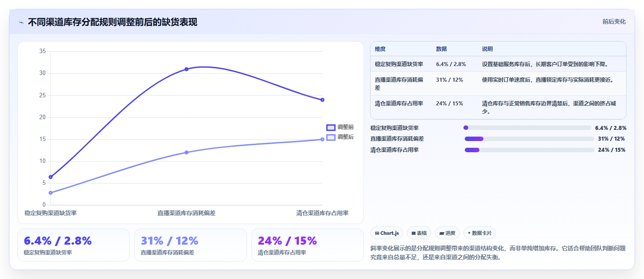
Task: Click the title 不同渠道库存分配规则调整前后的缺货表现
Action: pos(112,22)
